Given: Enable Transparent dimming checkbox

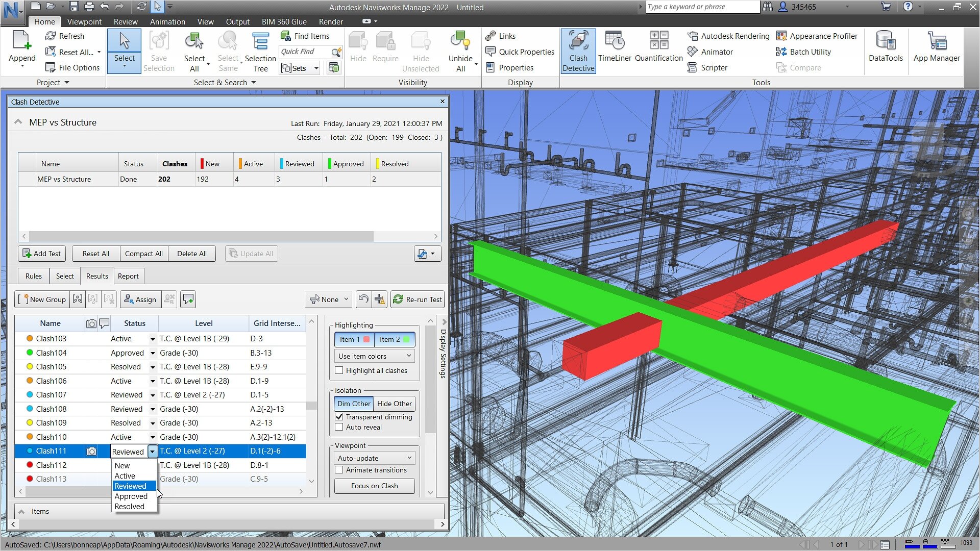Looking at the screenshot, I should [x=338, y=416].
